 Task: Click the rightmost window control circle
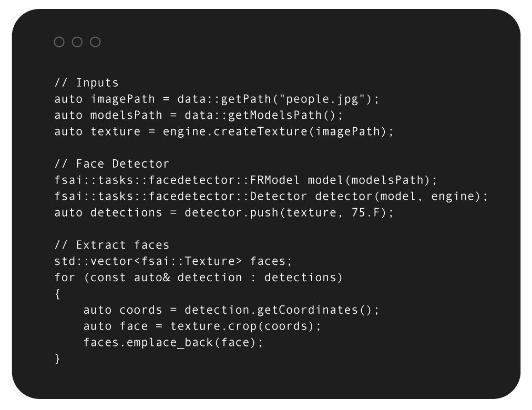pyautogui.click(x=95, y=42)
